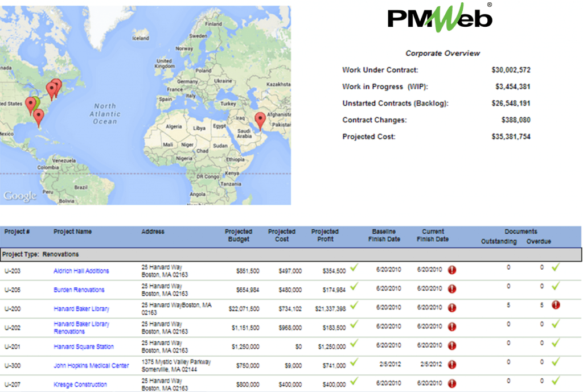Image resolution: width=583 pixels, height=392 pixels.
Task: Sort by the Project Name column header
Action: click(72, 232)
